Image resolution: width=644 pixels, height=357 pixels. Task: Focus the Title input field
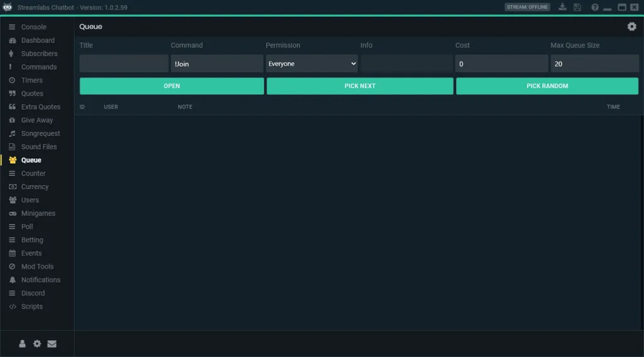click(x=124, y=64)
